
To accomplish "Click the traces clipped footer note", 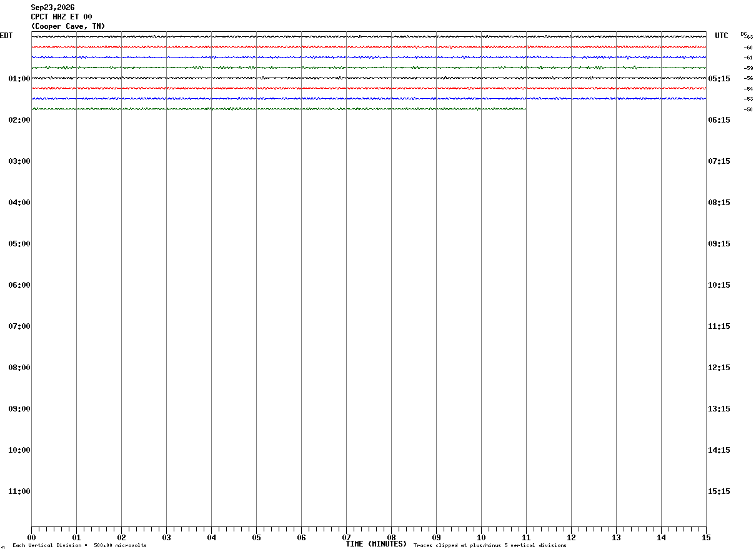I will pos(490,546).
